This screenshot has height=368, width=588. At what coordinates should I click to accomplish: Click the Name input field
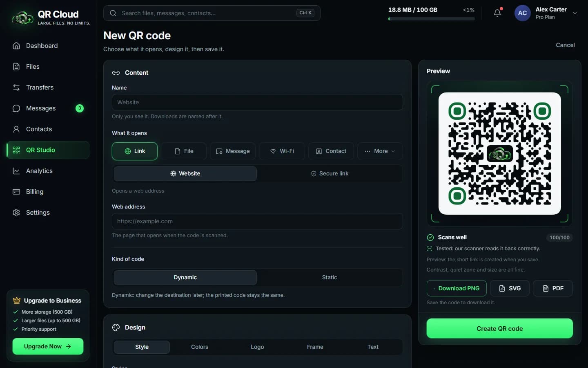point(257,102)
